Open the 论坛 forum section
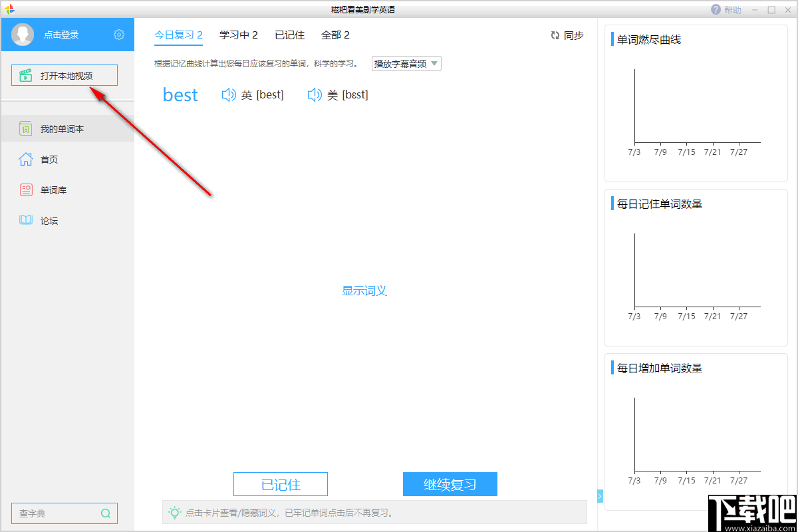798x532 pixels. pyautogui.click(x=43, y=220)
